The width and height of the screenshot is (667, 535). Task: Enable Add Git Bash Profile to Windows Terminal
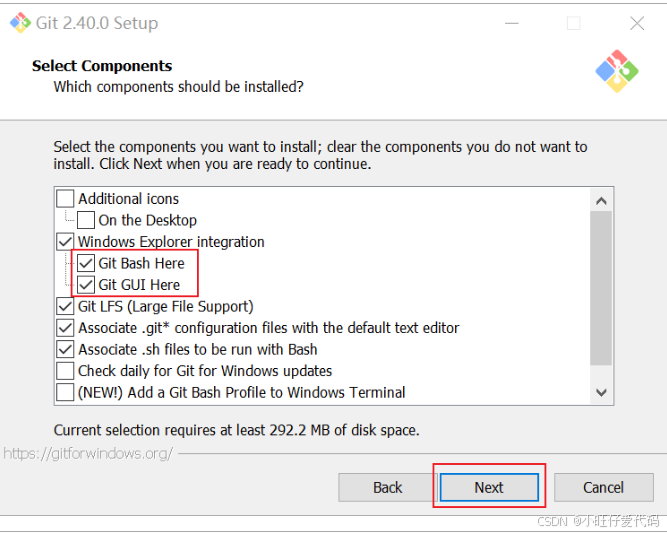click(65, 392)
